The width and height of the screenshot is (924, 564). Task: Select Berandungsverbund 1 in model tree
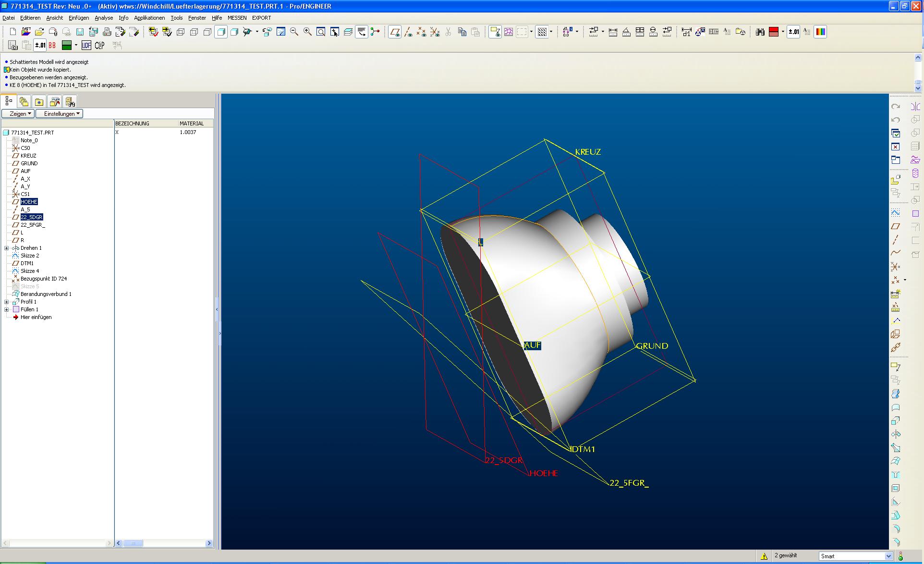[46, 294]
